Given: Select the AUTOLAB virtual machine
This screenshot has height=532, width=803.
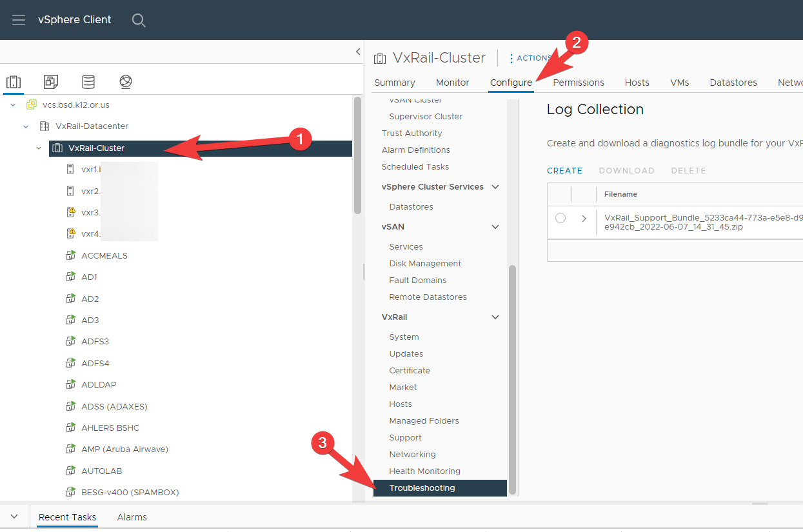Looking at the screenshot, I should point(103,470).
